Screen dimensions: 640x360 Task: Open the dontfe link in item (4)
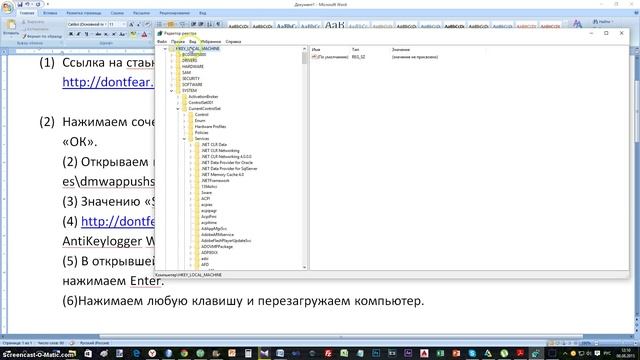118,222
